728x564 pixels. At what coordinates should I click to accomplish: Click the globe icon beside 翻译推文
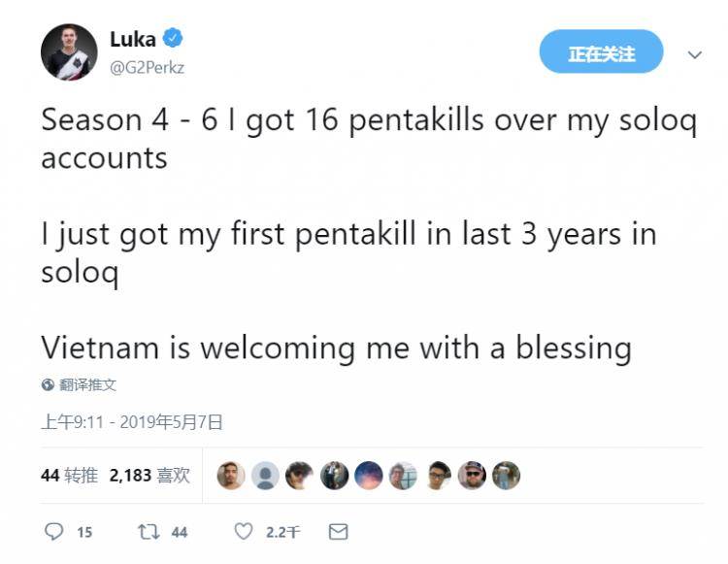point(48,384)
